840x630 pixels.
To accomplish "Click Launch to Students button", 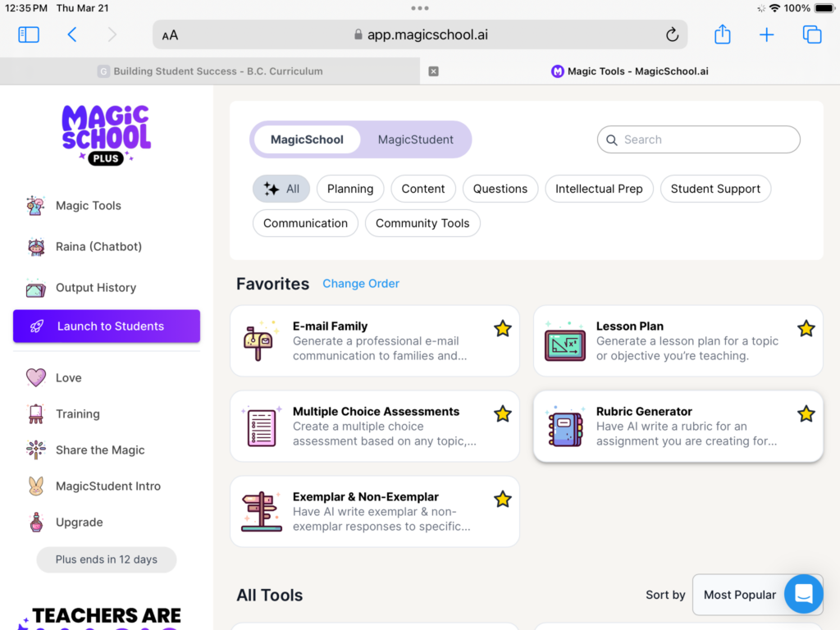I will click(x=107, y=326).
